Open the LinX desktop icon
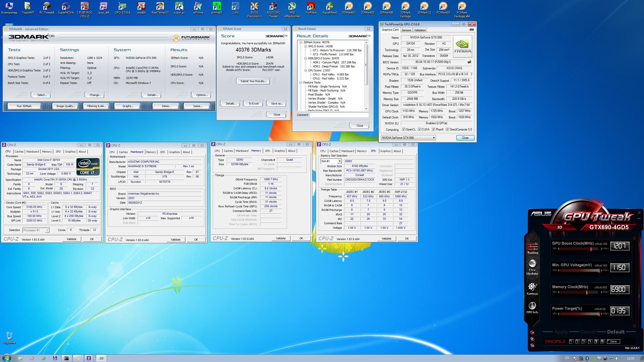This screenshot has width=644, height=362. pos(235,8)
